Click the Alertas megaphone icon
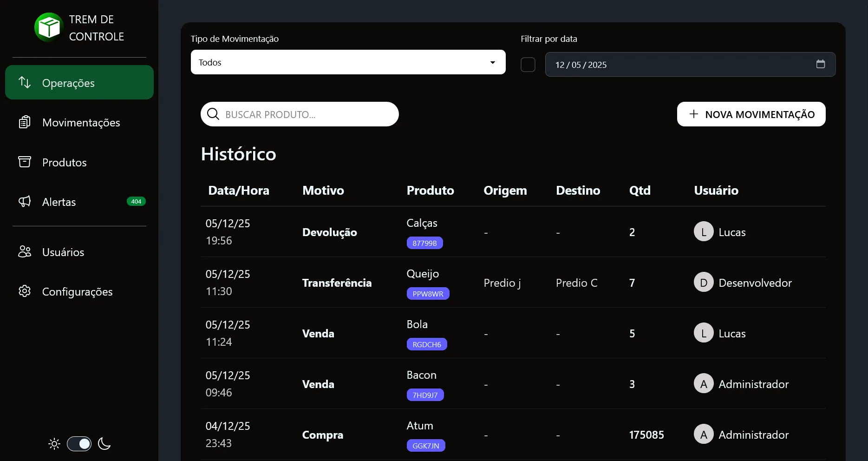 click(25, 201)
